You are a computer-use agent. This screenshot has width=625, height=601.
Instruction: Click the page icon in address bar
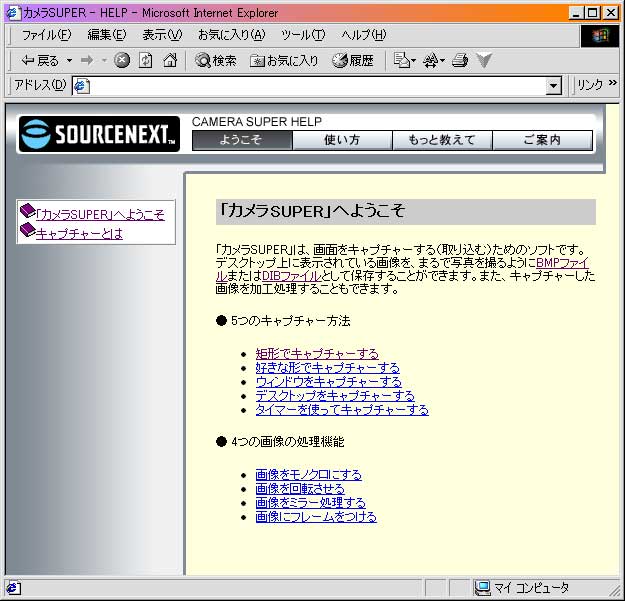[82, 86]
